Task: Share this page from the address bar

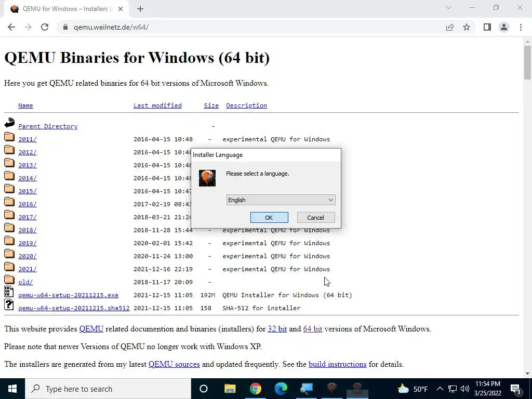Action: pyautogui.click(x=450, y=27)
